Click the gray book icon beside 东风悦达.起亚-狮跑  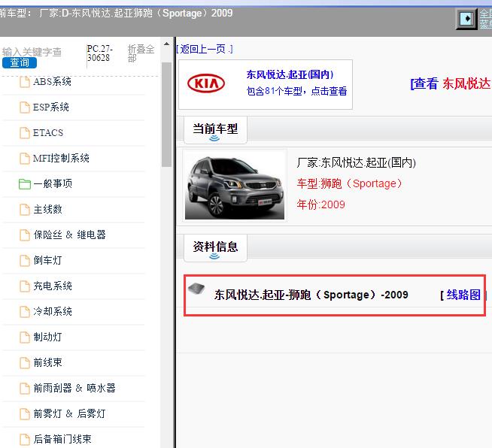click(x=196, y=288)
